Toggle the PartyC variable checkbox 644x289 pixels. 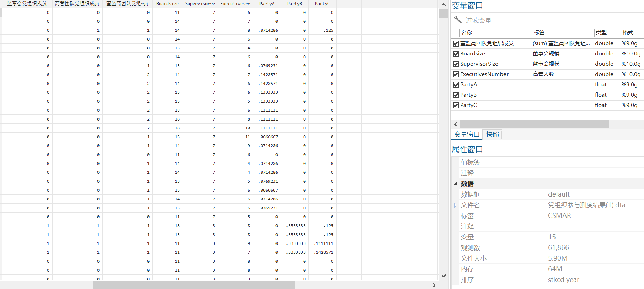456,105
